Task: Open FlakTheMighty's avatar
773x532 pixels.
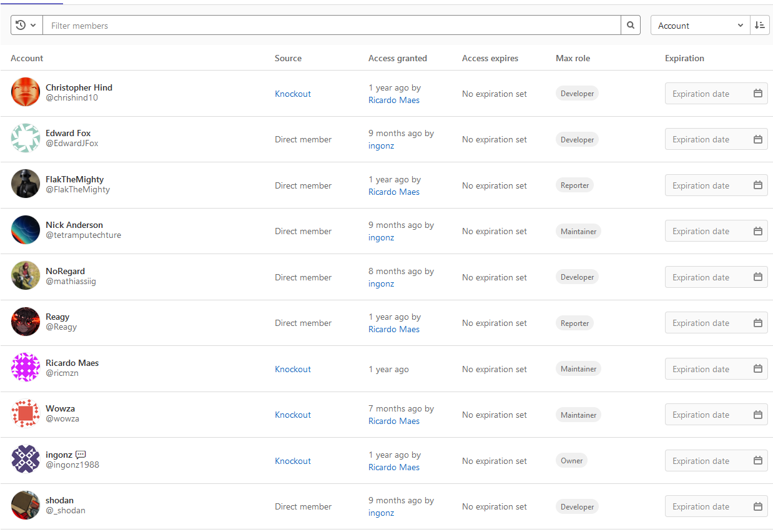Action: click(26, 184)
